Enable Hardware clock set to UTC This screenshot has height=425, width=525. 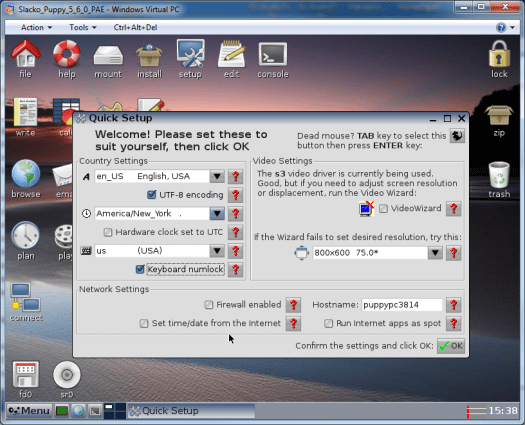(108, 232)
